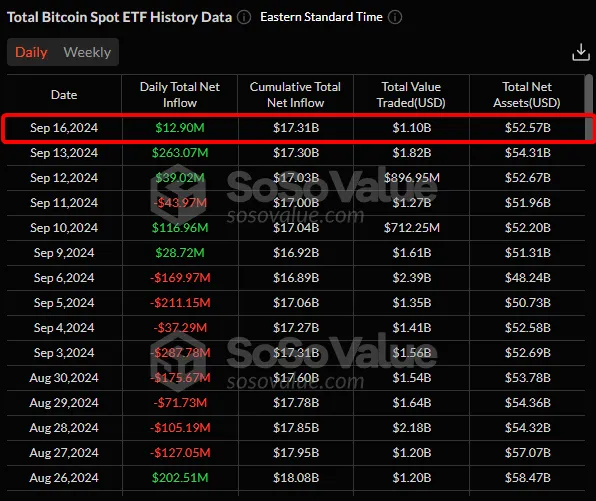
Task: Click the -$169.97M outflow value
Action: tap(180, 278)
